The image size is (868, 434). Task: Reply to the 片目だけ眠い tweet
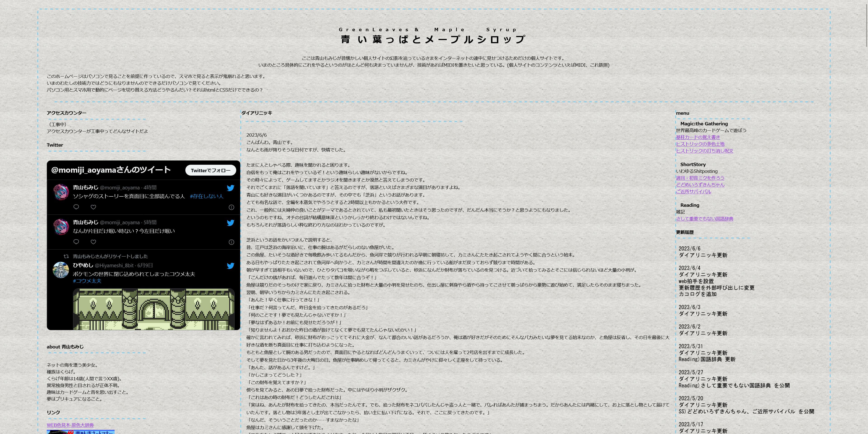[x=76, y=241]
